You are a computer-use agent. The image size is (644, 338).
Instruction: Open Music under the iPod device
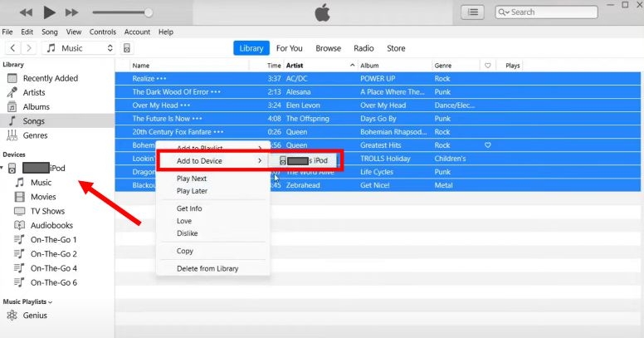pos(41,183)
